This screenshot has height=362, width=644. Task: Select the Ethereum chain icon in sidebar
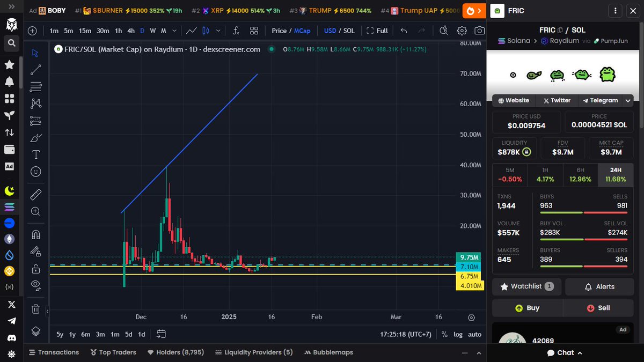(x=9, y=239)
